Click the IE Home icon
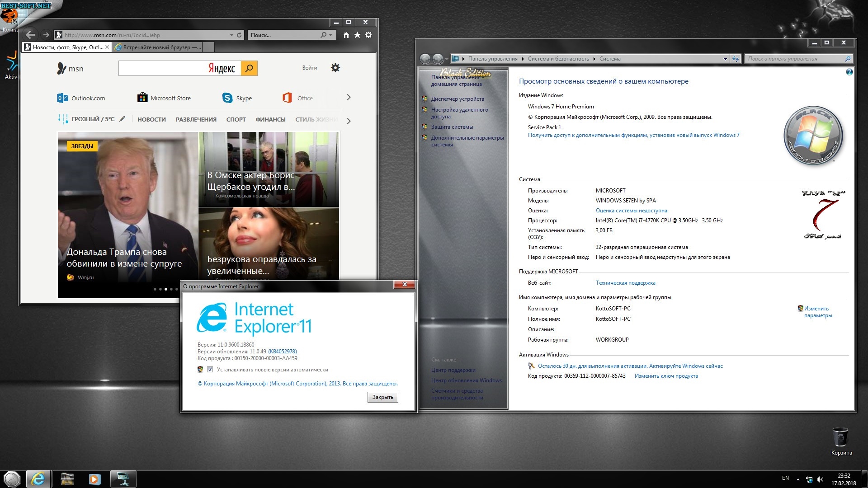The width and height of the screenshot is (868, 488). click(x=346, y=35)
